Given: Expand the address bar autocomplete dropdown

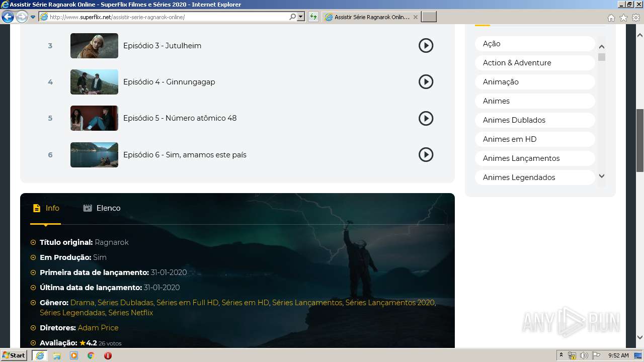Looking at the screenshot, I should point(301,17).
